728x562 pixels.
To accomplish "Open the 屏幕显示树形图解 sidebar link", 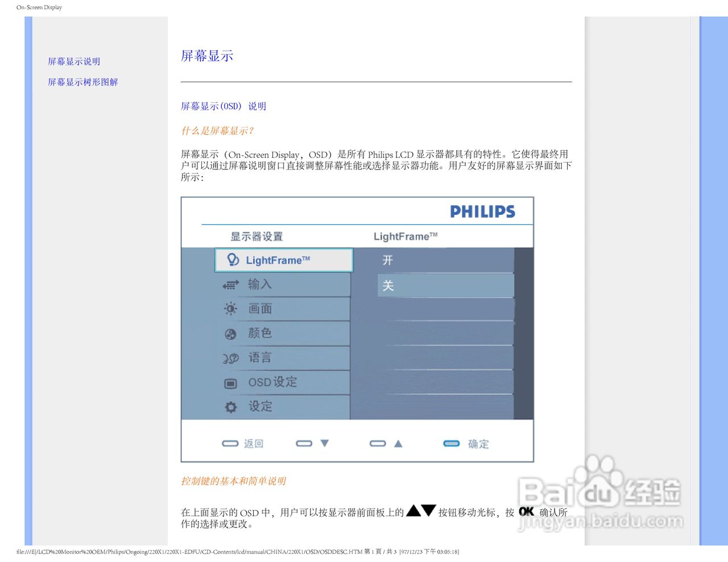I will pos(83,82).
